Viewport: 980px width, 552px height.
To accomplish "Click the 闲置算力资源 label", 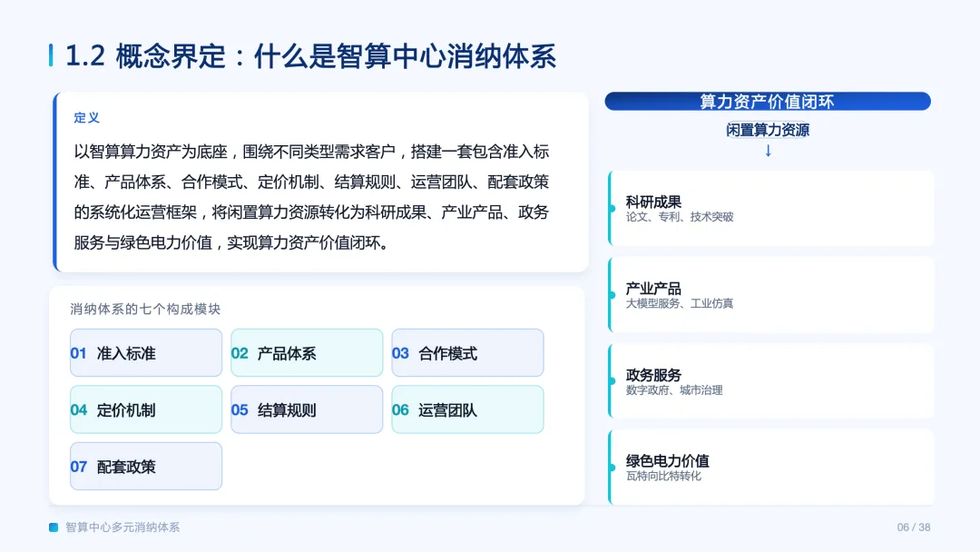I will (768, 130).
